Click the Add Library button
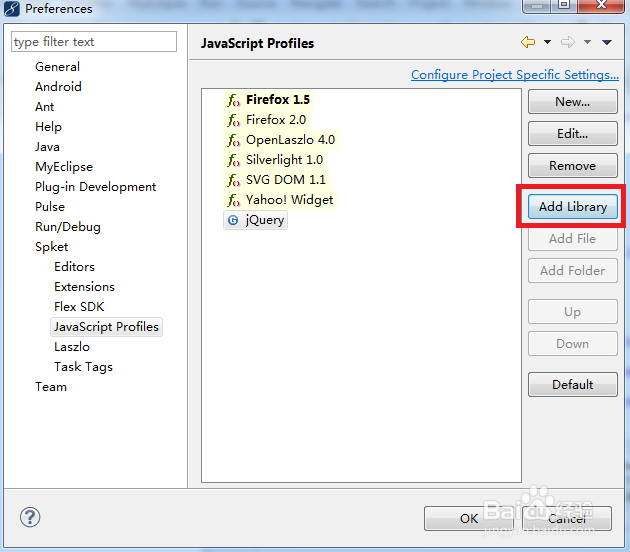Viewport: 630px width, 552px height. coord(573,206)
